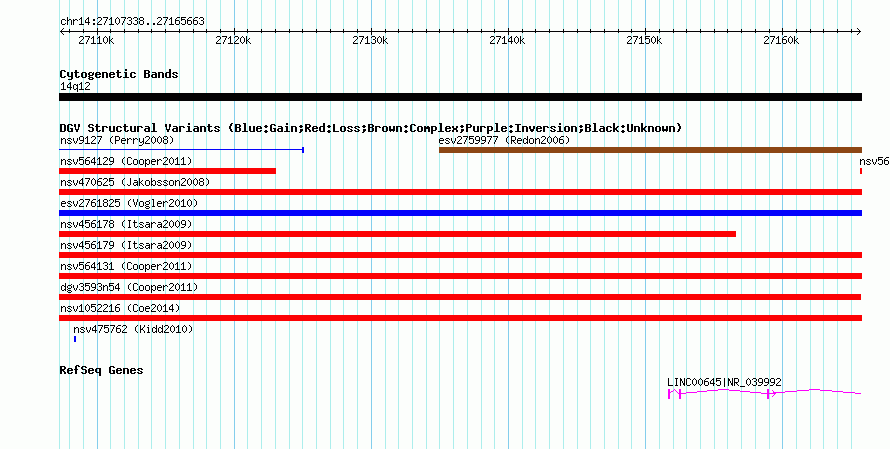Image resolution: width=890 pixels, height=449 pixels.
Task: Click the 14q12 band label
Action: (75, 87)
